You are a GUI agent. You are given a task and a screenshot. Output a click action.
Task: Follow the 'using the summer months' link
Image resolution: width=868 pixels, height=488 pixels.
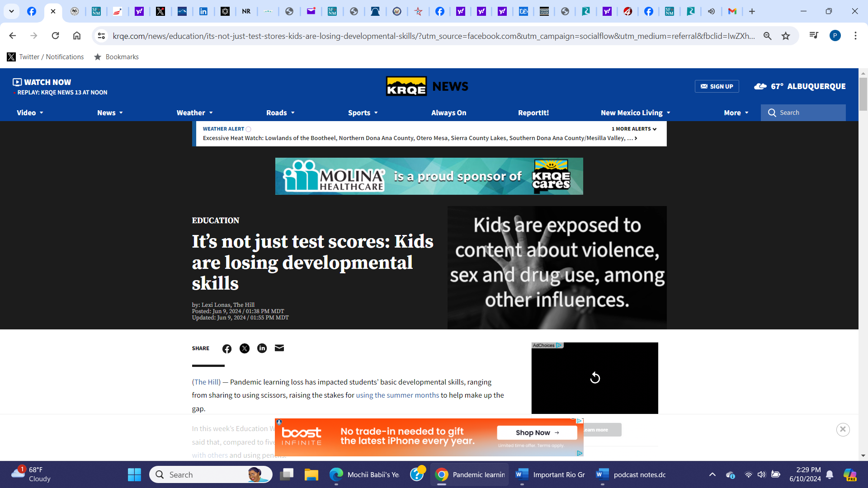click(397, 395)
